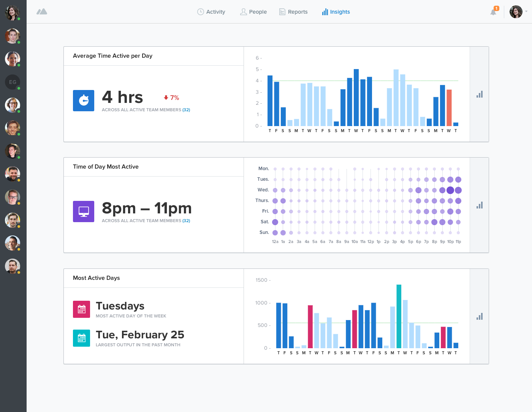Click the monitor icon on the Time of Day card

83,212
